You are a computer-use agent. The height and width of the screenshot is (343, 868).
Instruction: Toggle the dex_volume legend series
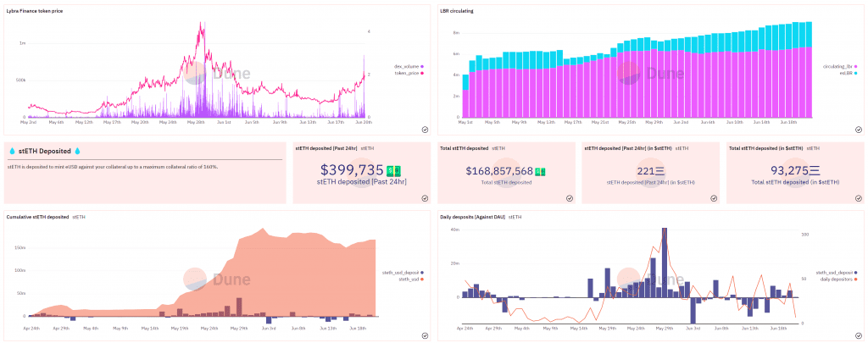(409, 66)
